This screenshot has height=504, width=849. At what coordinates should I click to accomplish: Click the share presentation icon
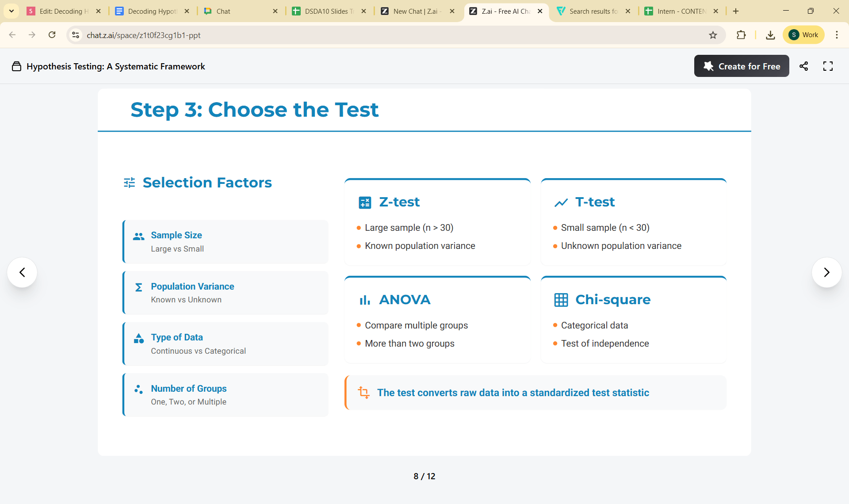click(x=803, y=66)
